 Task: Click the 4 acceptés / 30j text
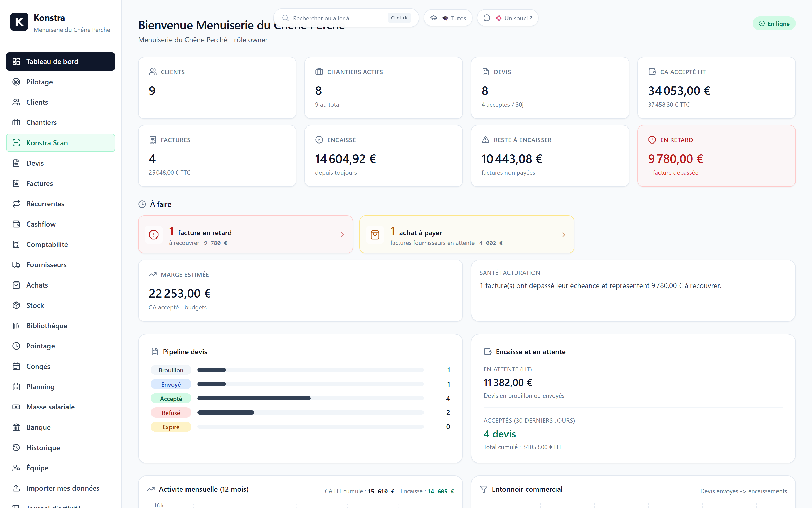coord(502,104)
